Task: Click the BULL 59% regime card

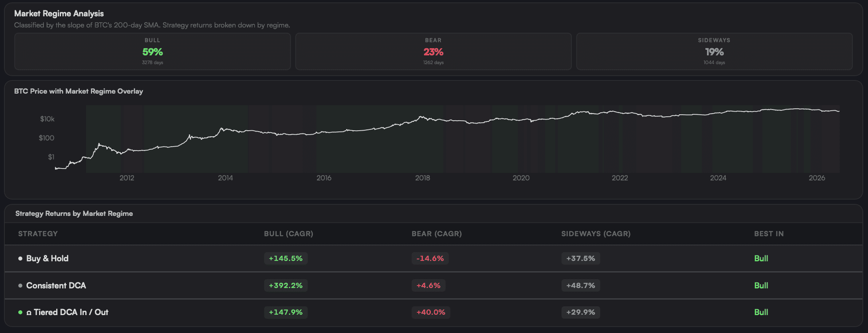Action: point(152,51)
